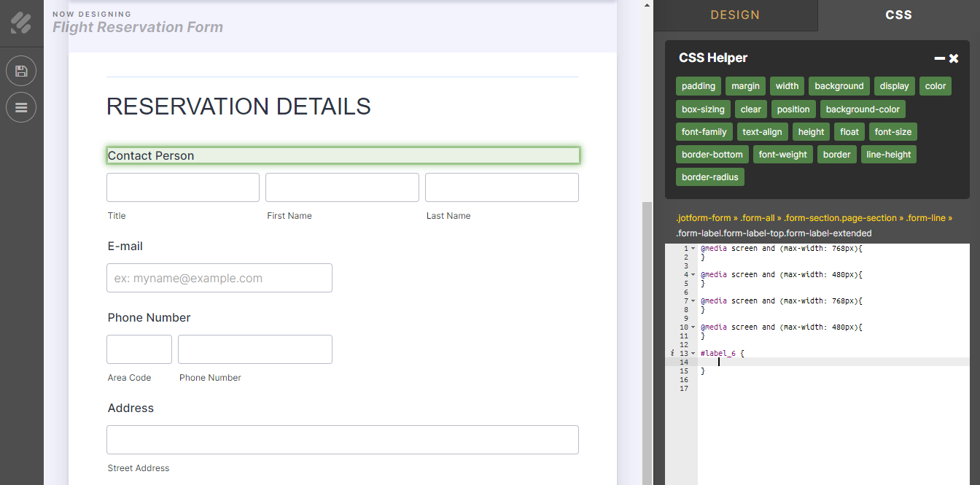Click the Area Code input field
Image resolution: width=980 pixels, height=485 pixels.
pos(139,349)
